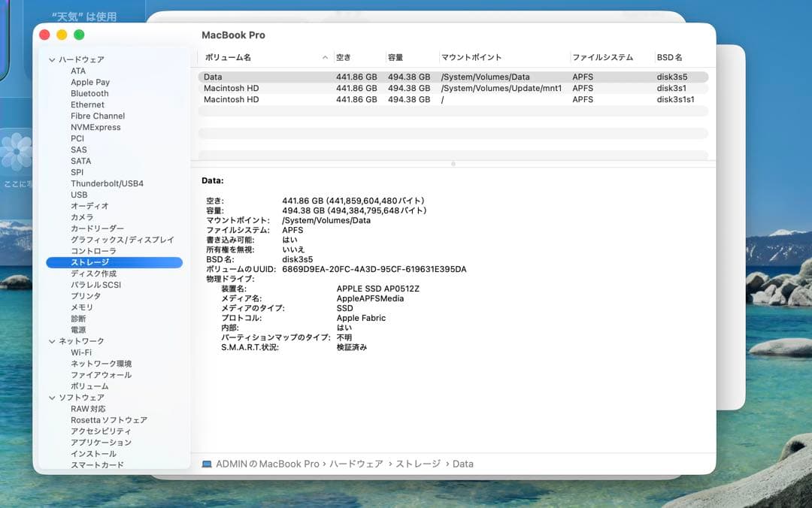Select スマートカード in the sidebar
Viewport: 812px width, 508px height.
pos(97,465)
